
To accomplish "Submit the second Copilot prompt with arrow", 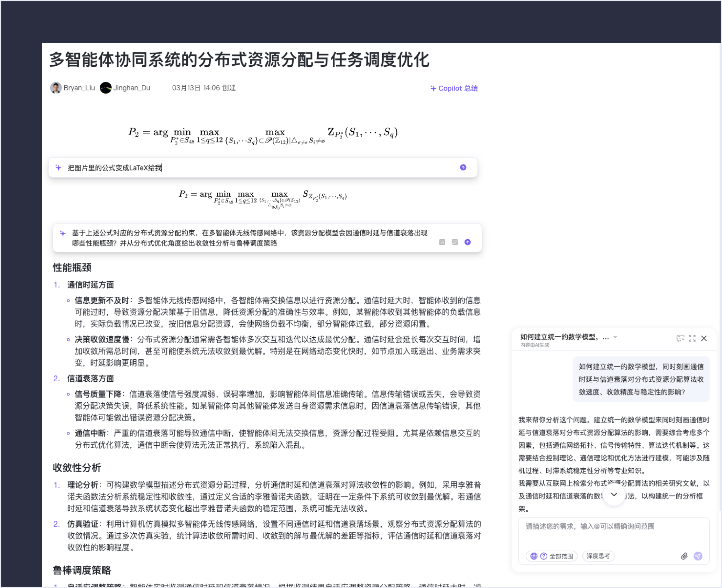I will tap(467, 242).
